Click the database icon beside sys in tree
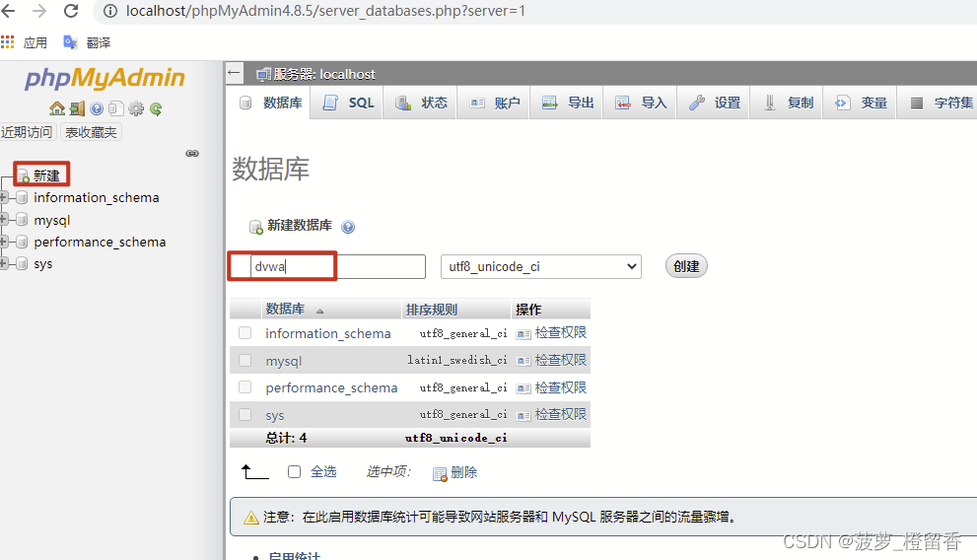The image size is (977, 560). click(x=22, y=263)
